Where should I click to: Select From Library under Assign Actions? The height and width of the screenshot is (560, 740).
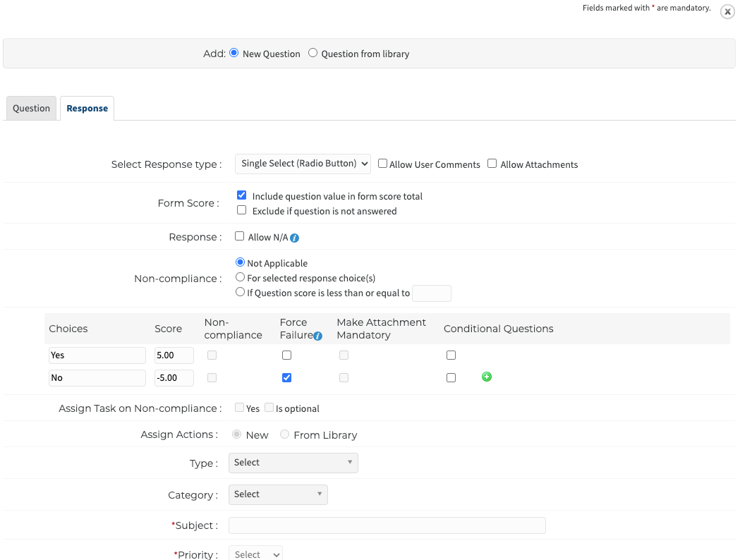point(284,434)
